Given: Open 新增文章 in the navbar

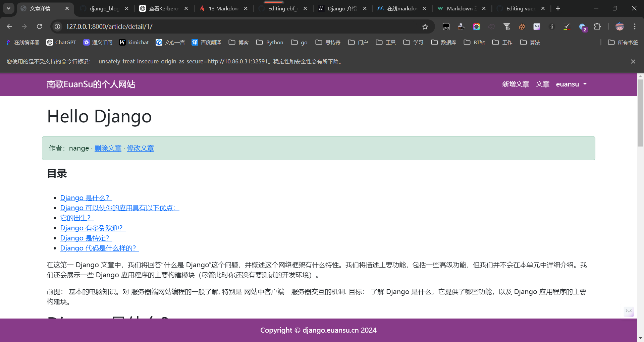Looking at the screenshot, I should 515,84.
